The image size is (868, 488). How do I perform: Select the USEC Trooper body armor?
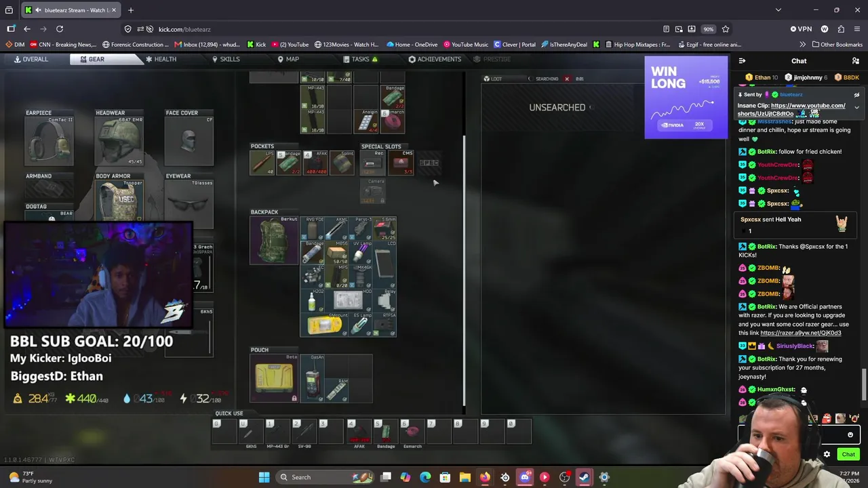[x=119, y=200]
